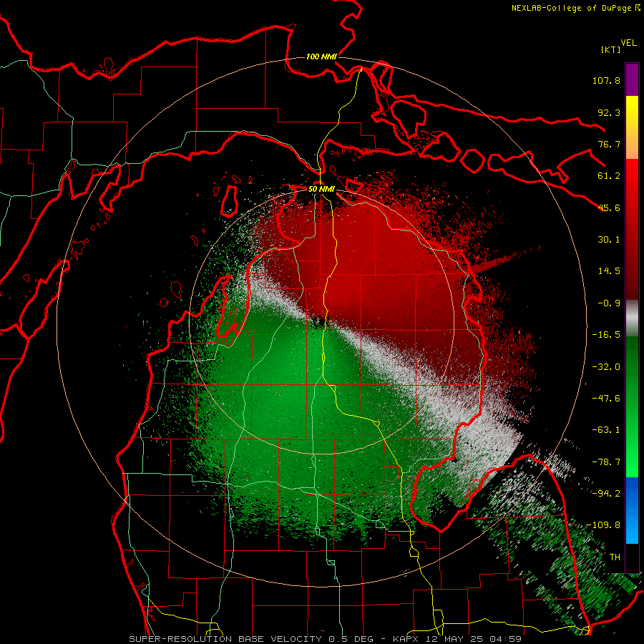Click the 76.7 velocity scale value
This screenshot has height=644, width=644.
(609, 144)
